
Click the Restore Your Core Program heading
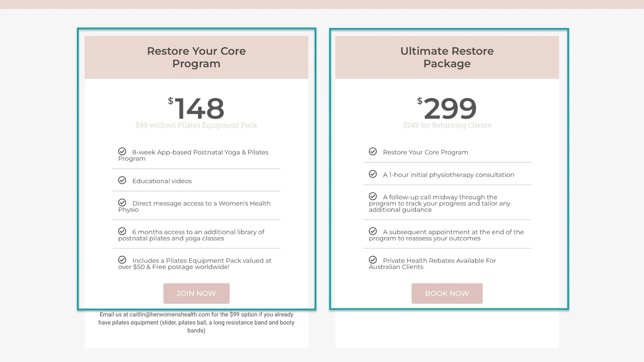point(196,57)
